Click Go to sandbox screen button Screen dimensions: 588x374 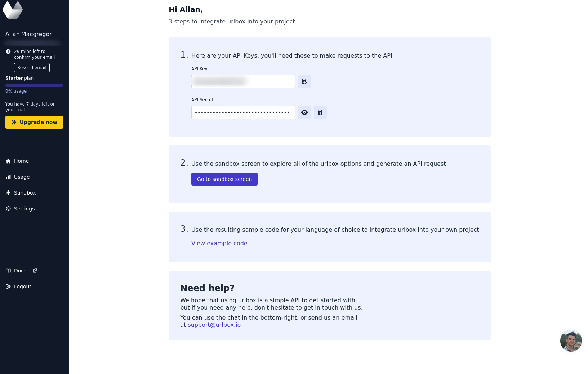coord(224,179)
